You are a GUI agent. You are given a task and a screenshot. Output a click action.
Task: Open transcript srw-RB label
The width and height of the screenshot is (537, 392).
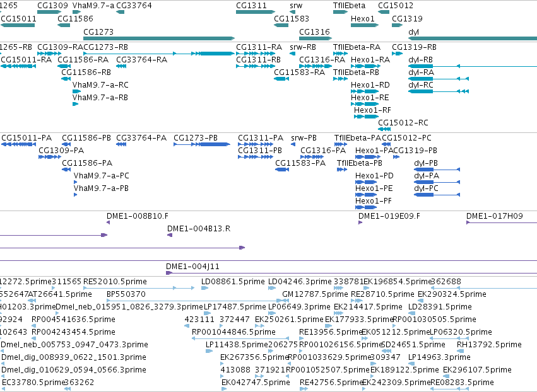click(303, 47)
